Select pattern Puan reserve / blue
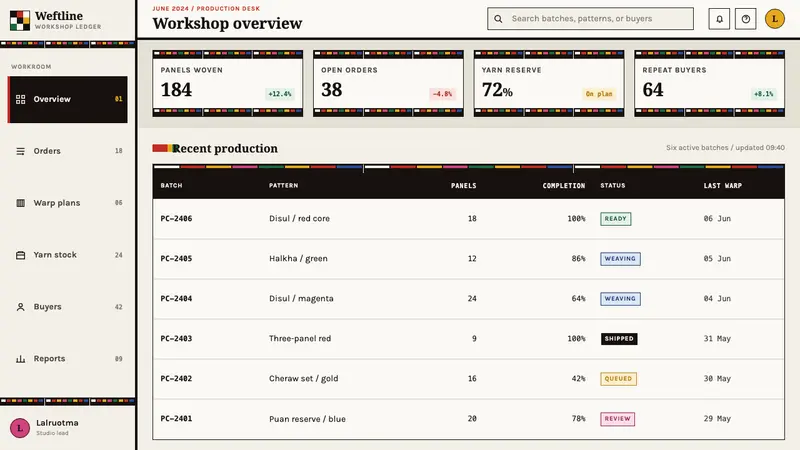 [308, 419]
